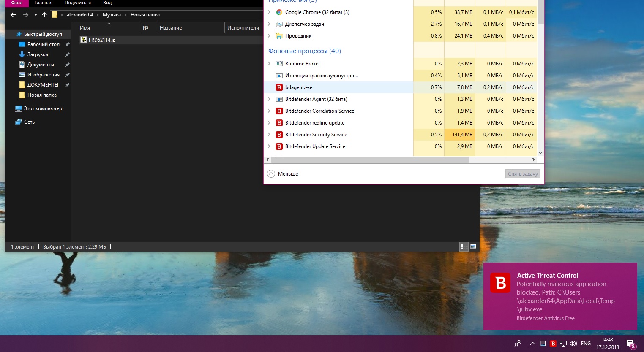Click the 38,7 МБ memory cell
Screen dimensions: 644x352
pos(460,12)
